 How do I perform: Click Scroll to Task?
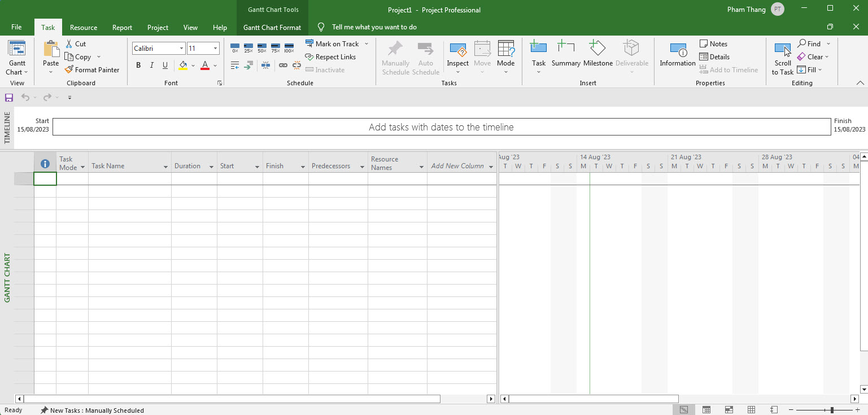click(782, 55)
